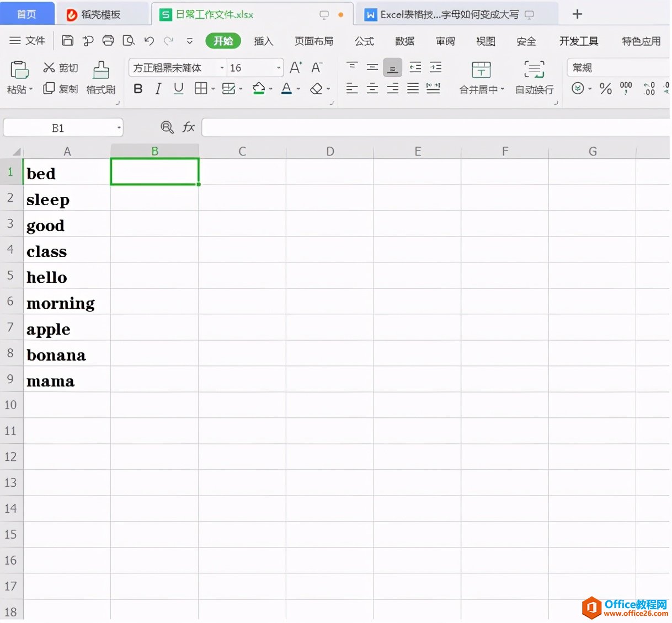The image size is (672, 623).
Task: Open the 文件 menu
Action: 28,40
